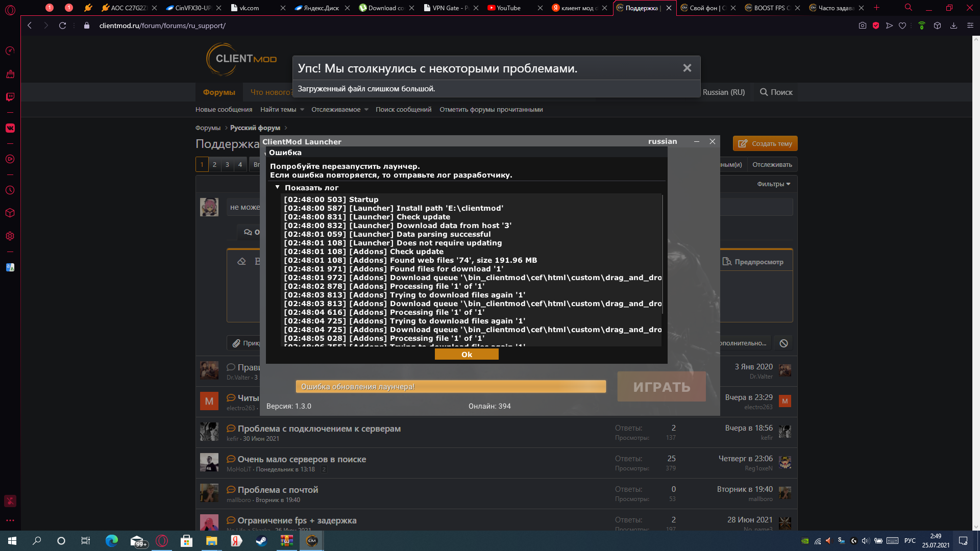Click the 'Отслеживать' watch button
Viewport: 980px width, 551px height.
[x=772, y=165]
